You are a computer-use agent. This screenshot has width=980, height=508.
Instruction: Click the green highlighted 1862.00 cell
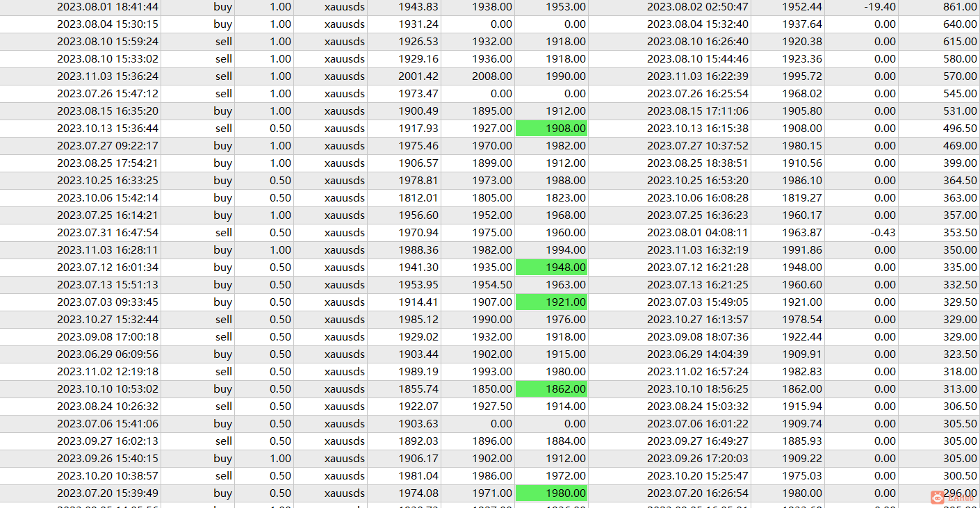pos(551,389)
